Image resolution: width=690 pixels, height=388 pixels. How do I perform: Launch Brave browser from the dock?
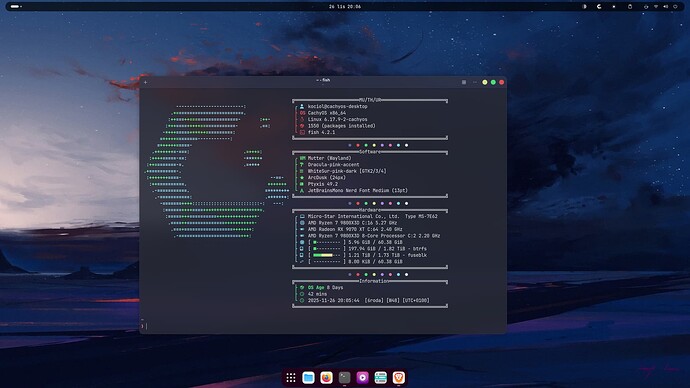click(x=399, y=377)
